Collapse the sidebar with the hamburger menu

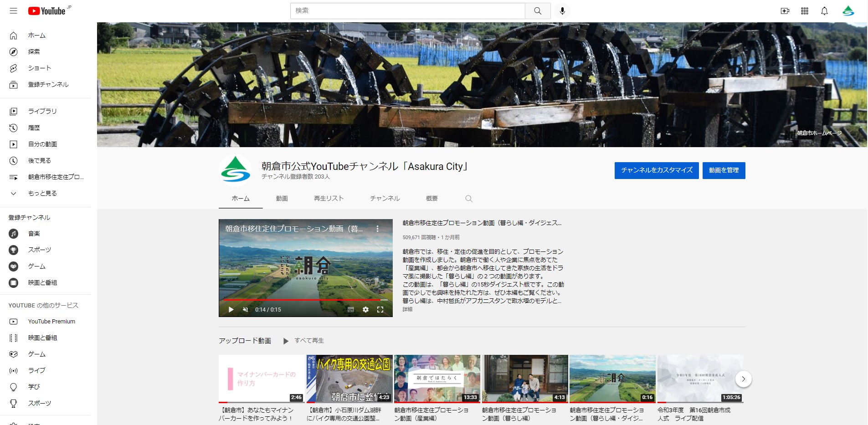pos(14,11)
